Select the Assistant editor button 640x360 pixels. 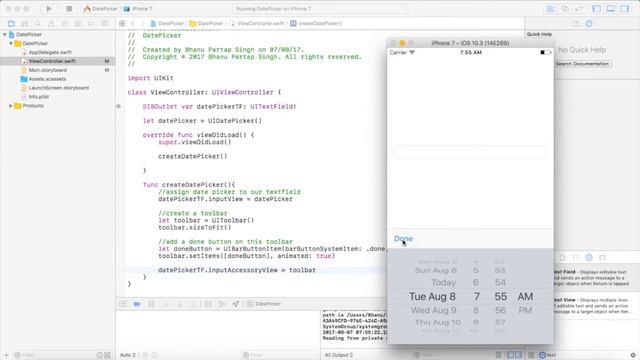click(x=565, y=9)
